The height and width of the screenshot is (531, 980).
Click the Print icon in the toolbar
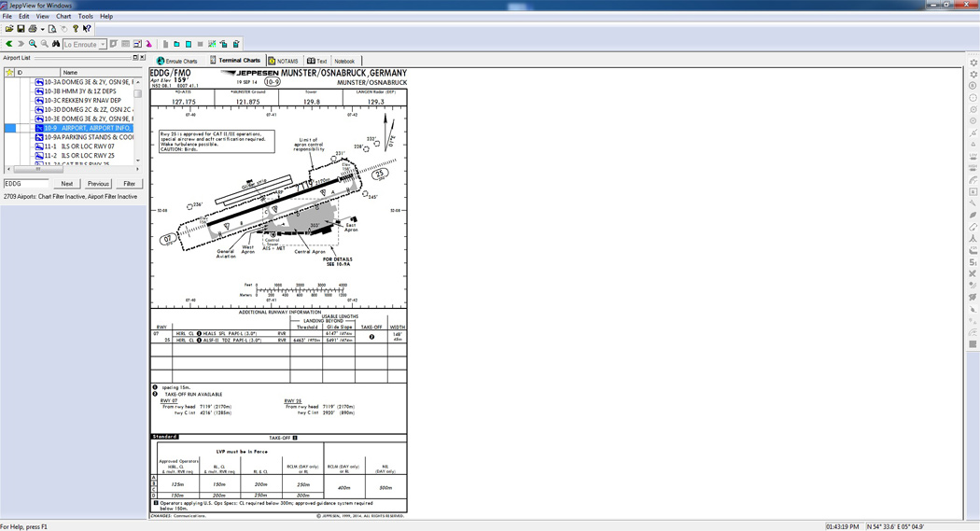(x=32, y=29)
